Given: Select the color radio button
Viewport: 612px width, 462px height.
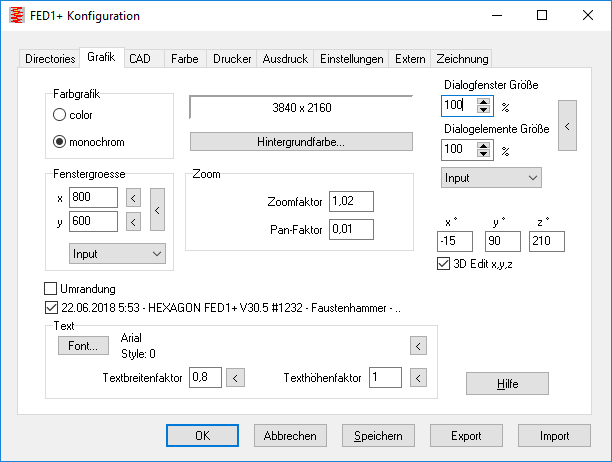Looking at the screenshot, I should coord(60,115).
